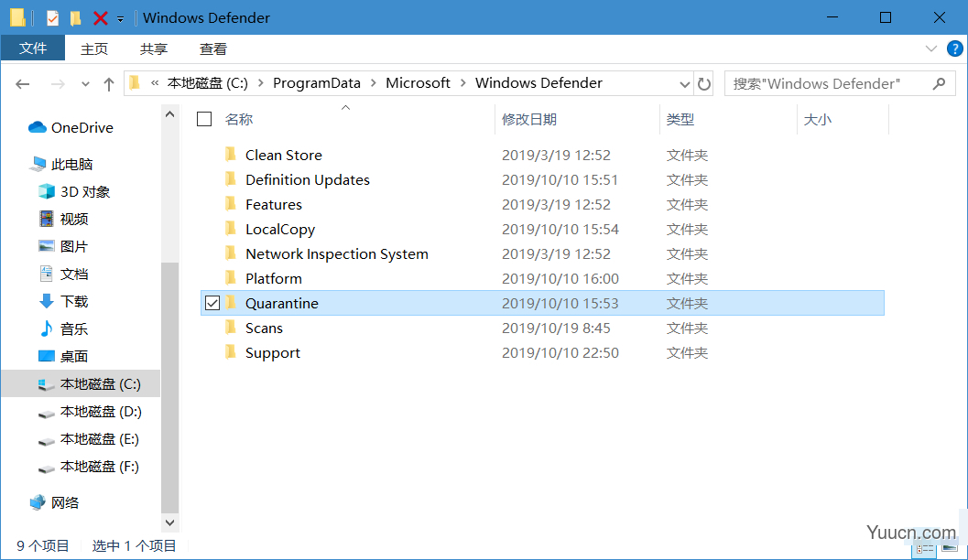This screenshot has width=968, height=560.
Task: Click navigation pane scrollbar up arrow
Action: (x=169, y=114)
